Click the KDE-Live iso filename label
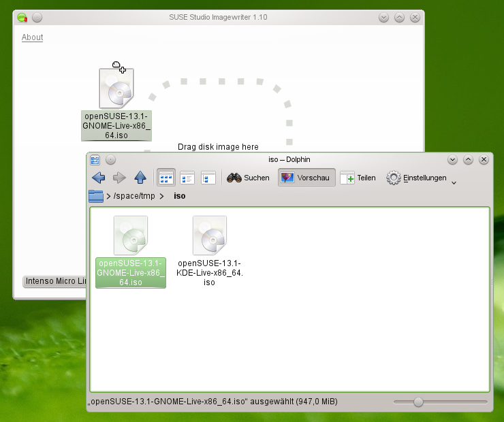The height and width of the screenshot is (422, 504). click(x=210, y=273)
